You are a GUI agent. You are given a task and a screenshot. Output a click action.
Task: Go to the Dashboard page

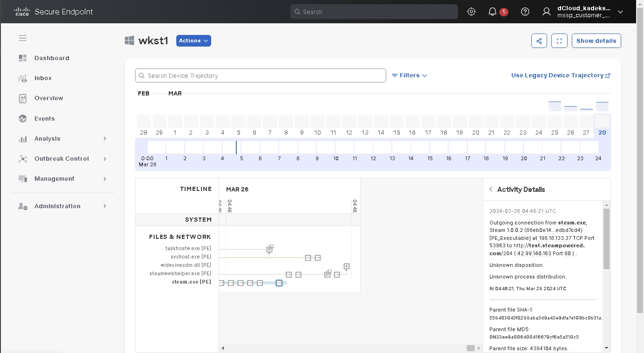[x=51, y=58]
